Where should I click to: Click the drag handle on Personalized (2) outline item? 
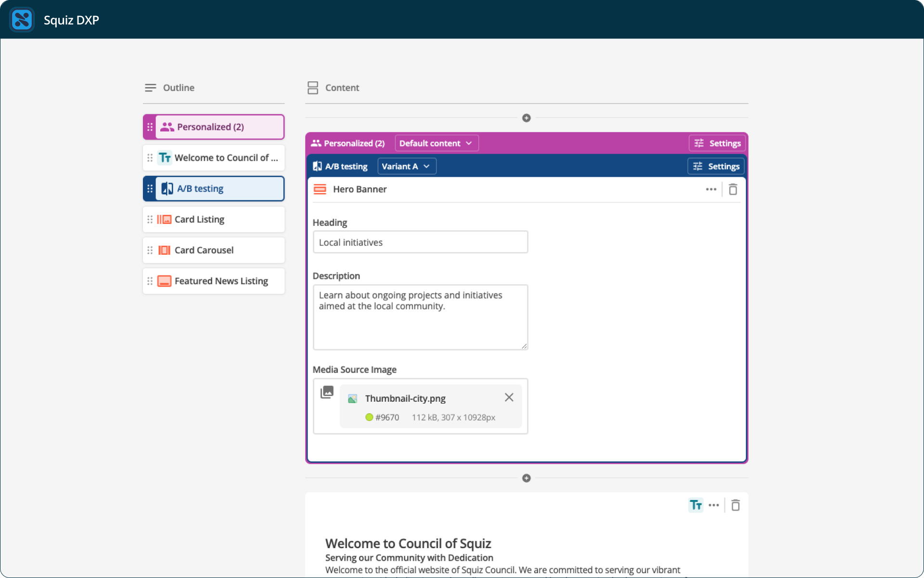pos(150,127)
